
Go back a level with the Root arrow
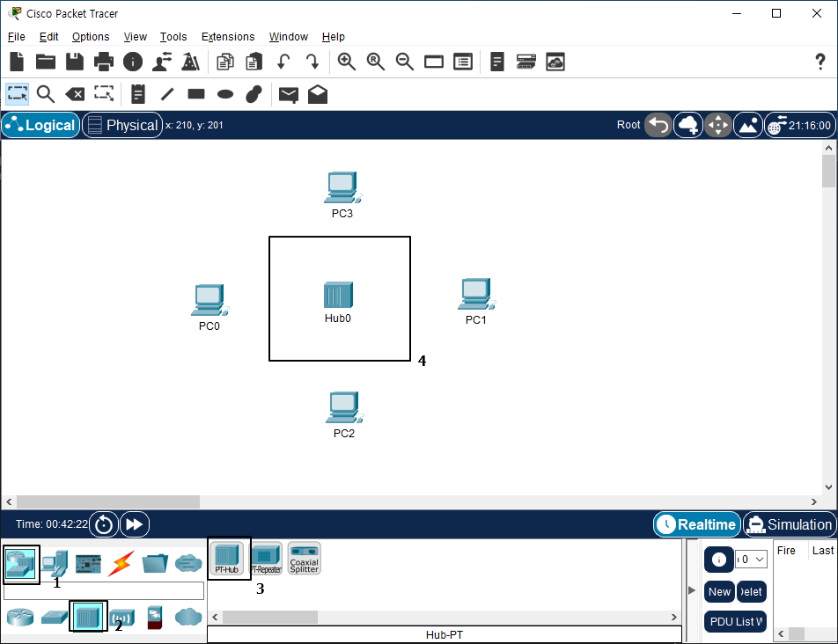point(658,126)
